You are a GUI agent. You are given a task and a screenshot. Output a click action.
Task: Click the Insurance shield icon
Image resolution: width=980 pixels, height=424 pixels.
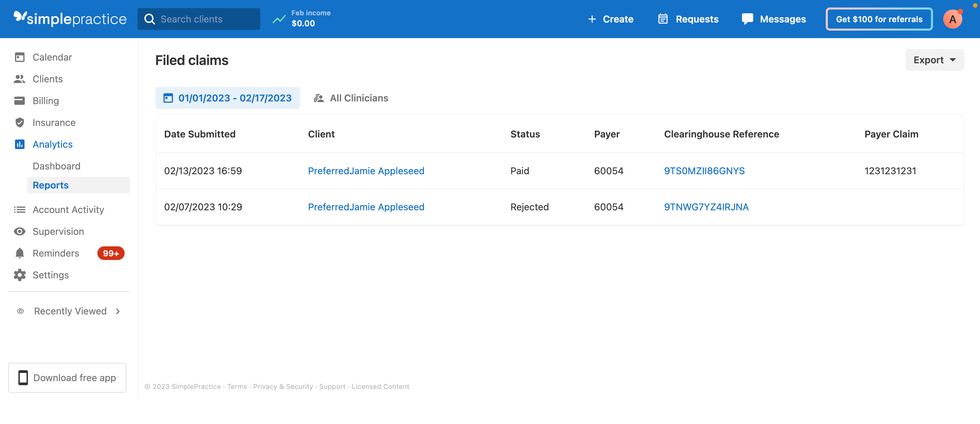click(x=19, y=123)
